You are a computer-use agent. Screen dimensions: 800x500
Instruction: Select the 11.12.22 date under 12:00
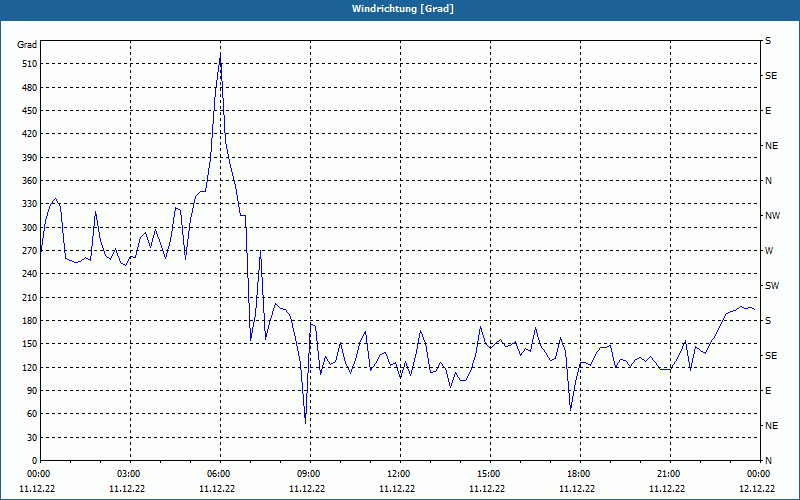(x=397, y=488)
